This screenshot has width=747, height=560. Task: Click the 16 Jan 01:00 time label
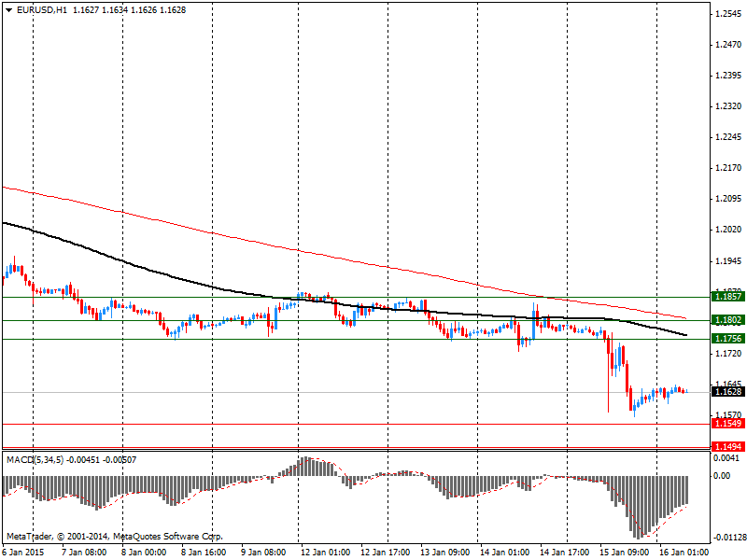point(684,553)
